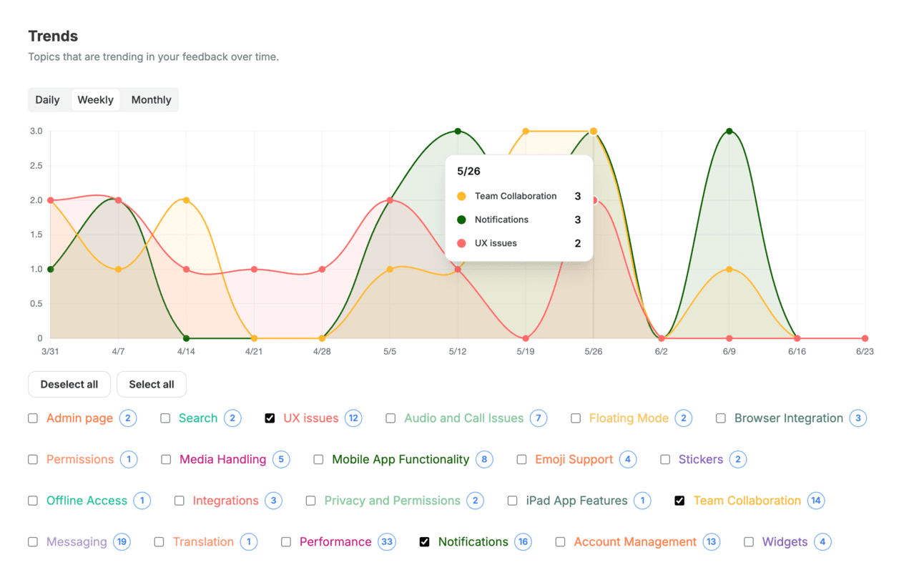Click the yellow Team Collaboration point at 4/14

186,200
